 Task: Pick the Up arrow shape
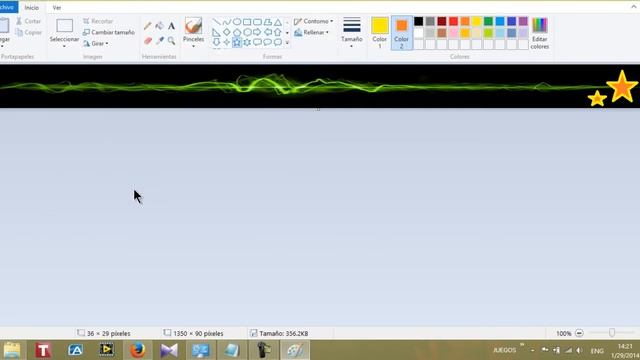coord(278,32)
